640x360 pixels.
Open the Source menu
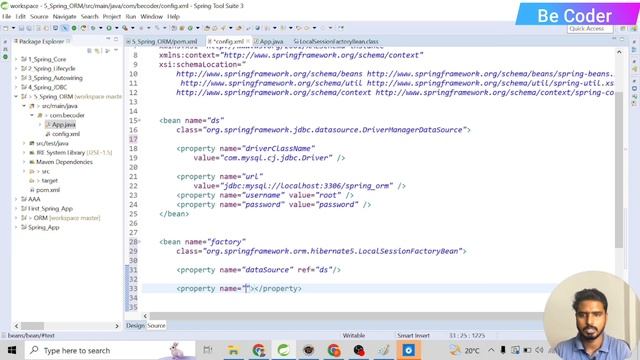pyautogui.click(x=39, y=17)
